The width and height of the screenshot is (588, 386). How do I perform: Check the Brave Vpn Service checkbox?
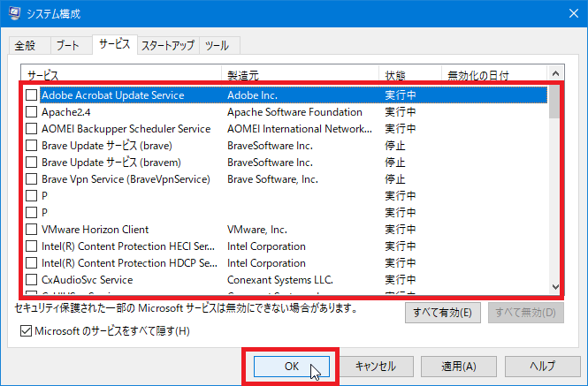coord(32,179)
